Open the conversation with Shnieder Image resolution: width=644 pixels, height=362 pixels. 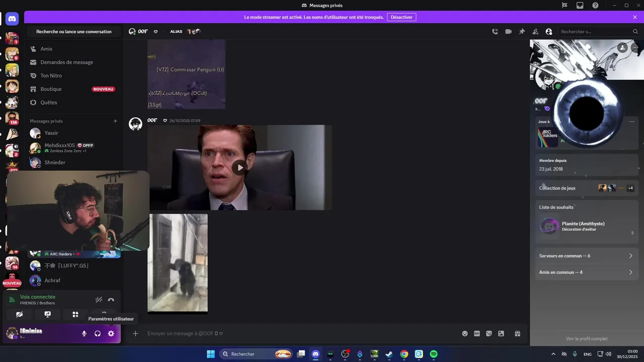(74, 162)
